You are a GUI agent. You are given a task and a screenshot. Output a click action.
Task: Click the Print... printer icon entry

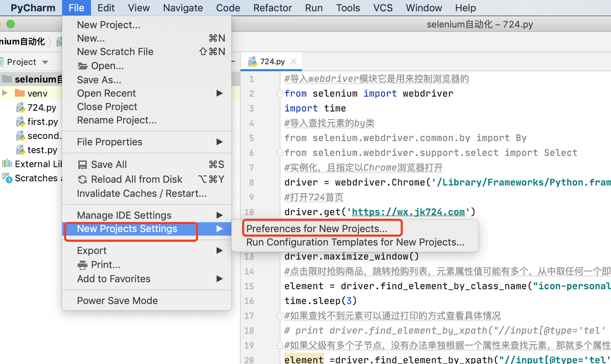coord(146,265)
